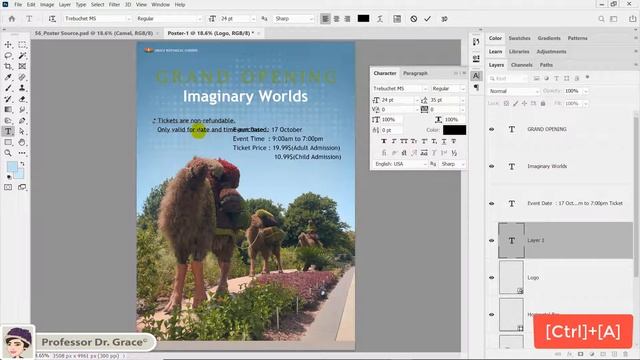Select the Pen tool
640x360 pixels.
tap(22, 120)
